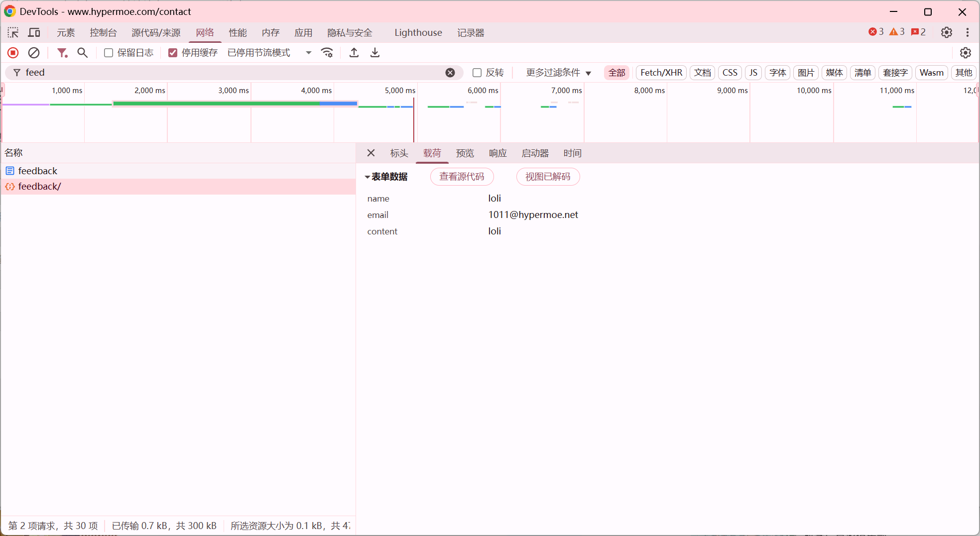Select the email value 1011@hypermoe.net
This screenshot has width=980, height=536.
pyautogui.click(x=533, y=215)
